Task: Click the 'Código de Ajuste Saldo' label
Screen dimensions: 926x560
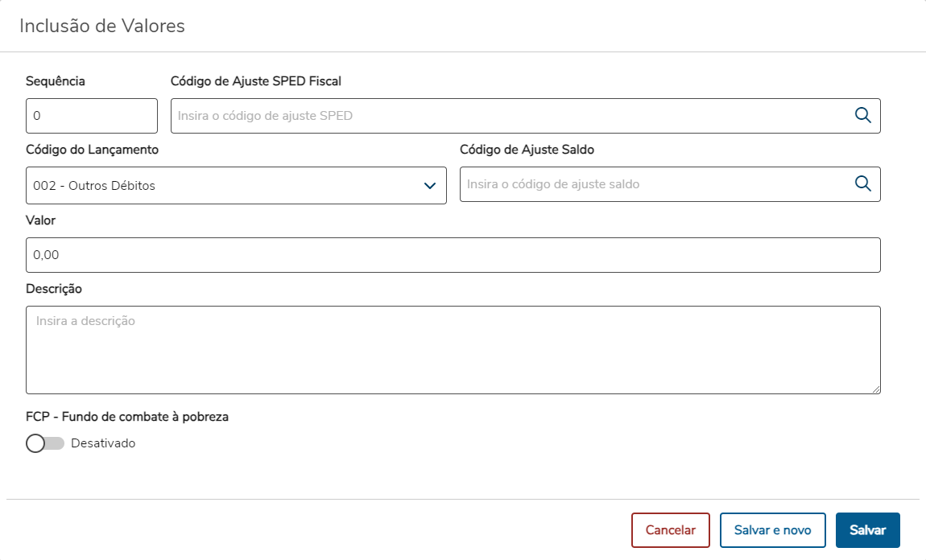Action: pos(527,149)
